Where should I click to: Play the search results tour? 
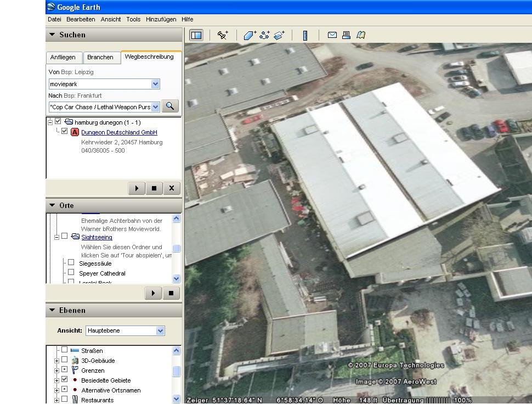coord(137,188)
